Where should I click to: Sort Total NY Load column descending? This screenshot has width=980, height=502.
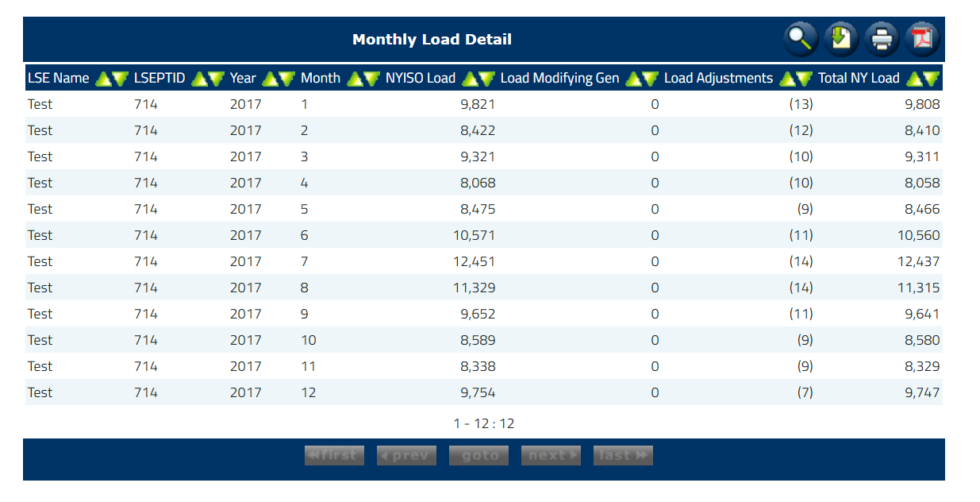[931, 79]
